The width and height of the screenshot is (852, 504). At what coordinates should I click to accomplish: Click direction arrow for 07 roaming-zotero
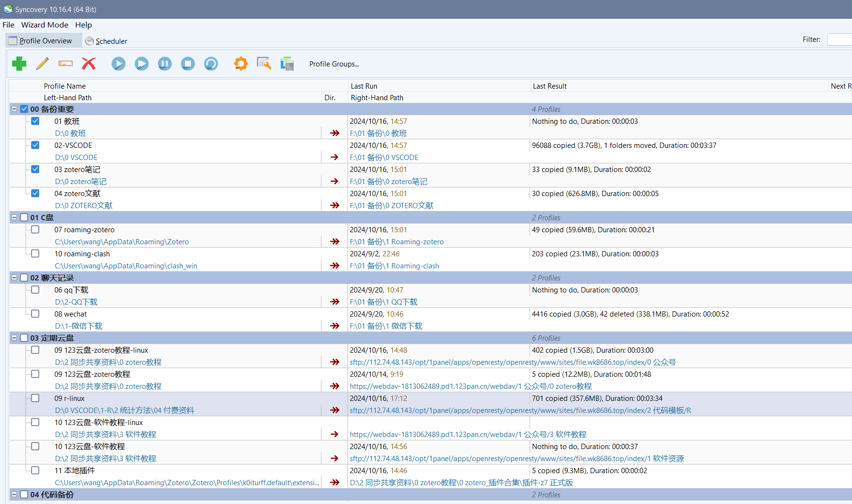(335, 241)
